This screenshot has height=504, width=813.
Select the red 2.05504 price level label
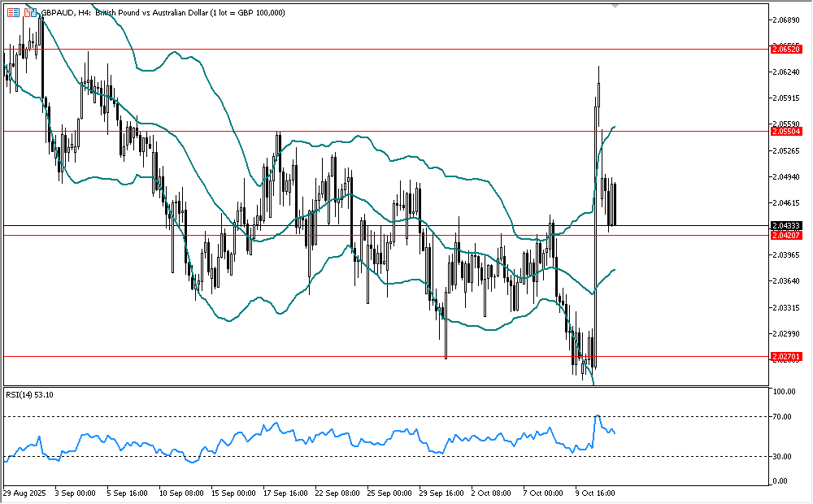(x=786, y=131)
